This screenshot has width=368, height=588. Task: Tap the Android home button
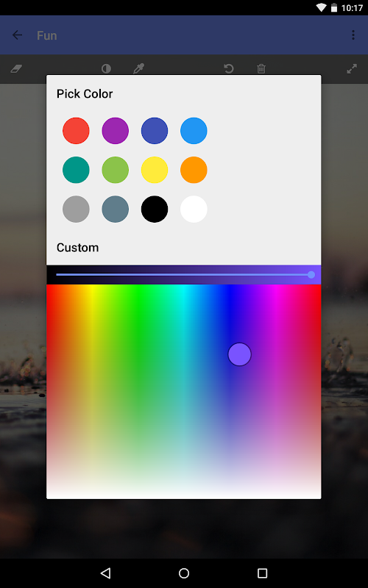[184, 573]
